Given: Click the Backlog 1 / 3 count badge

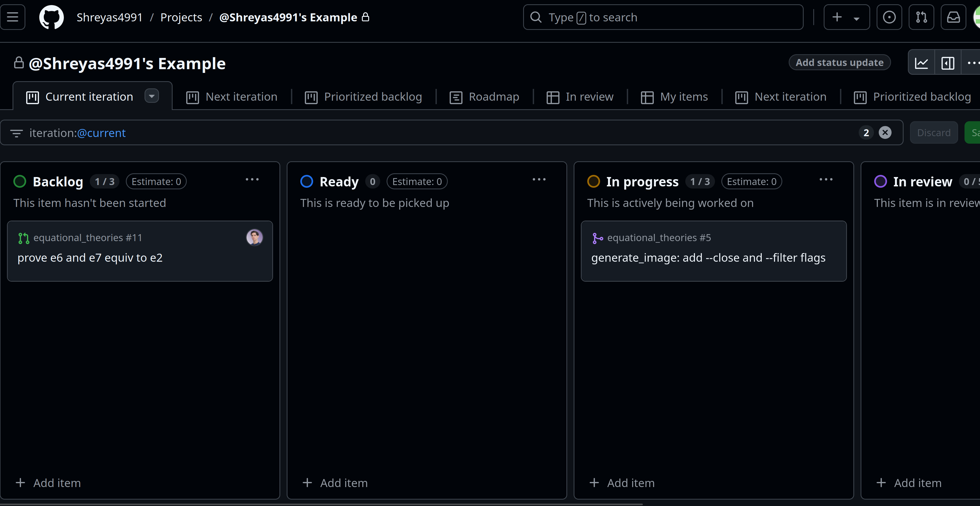Looking at the screenshot, I should tap(105, 181).
